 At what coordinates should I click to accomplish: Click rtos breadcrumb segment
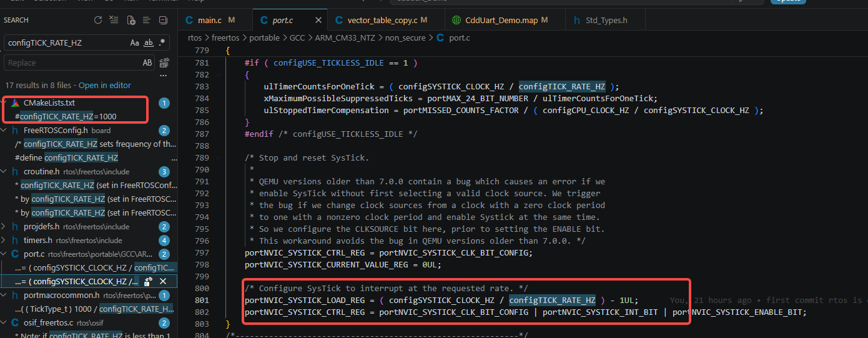[195, 38]
